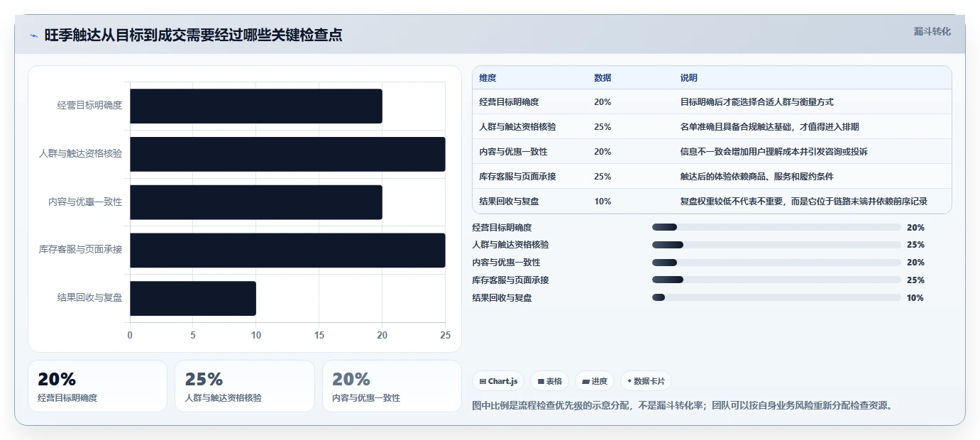
Task: Click the lightning icon before the title
Action: point(33,35)
